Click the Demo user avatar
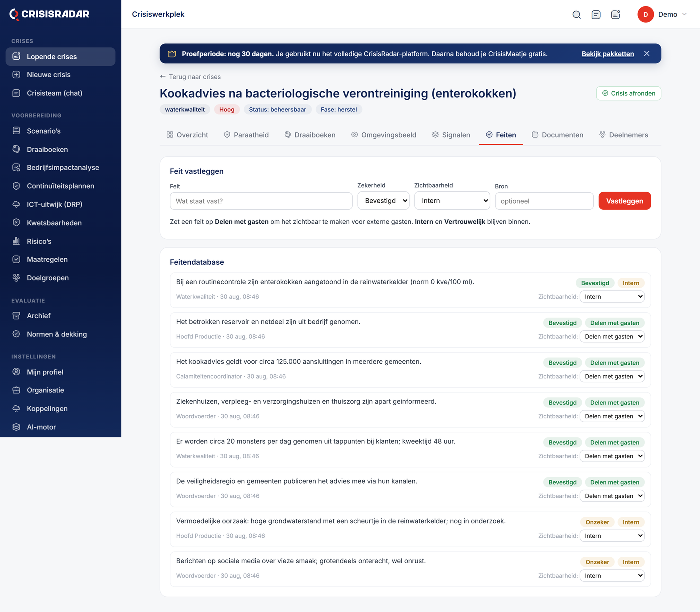 pos(645,14)
